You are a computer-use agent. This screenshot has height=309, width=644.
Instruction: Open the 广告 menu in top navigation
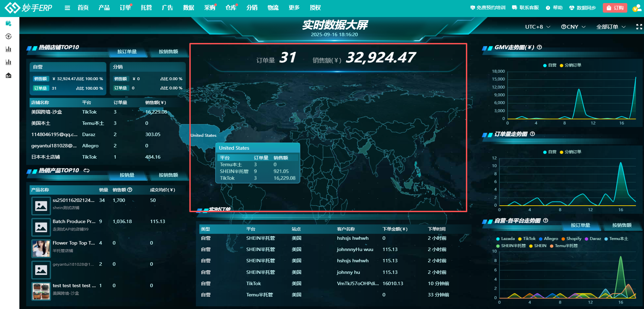(168, 8)
